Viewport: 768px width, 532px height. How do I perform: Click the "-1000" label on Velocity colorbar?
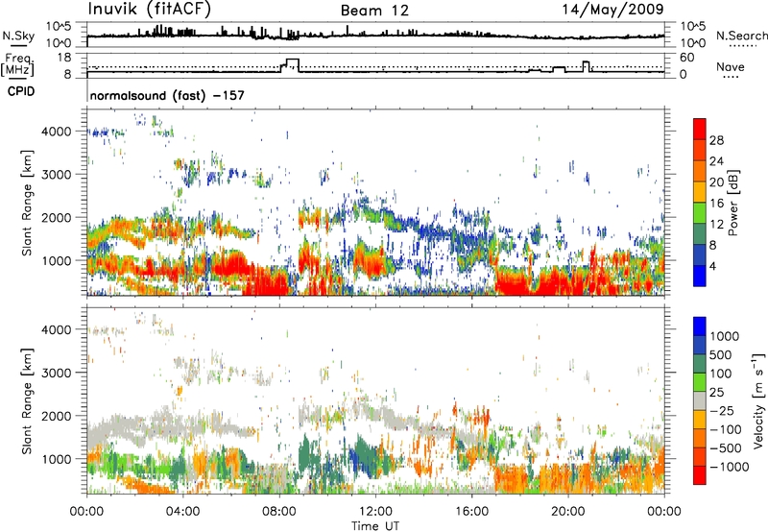coord(729,467)
